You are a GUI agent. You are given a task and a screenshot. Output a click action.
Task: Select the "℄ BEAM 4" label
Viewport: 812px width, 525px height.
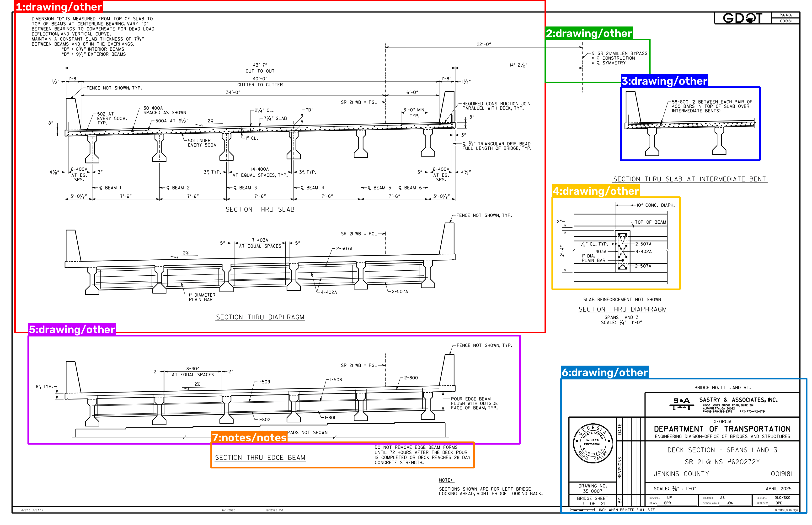click(312, 188)
